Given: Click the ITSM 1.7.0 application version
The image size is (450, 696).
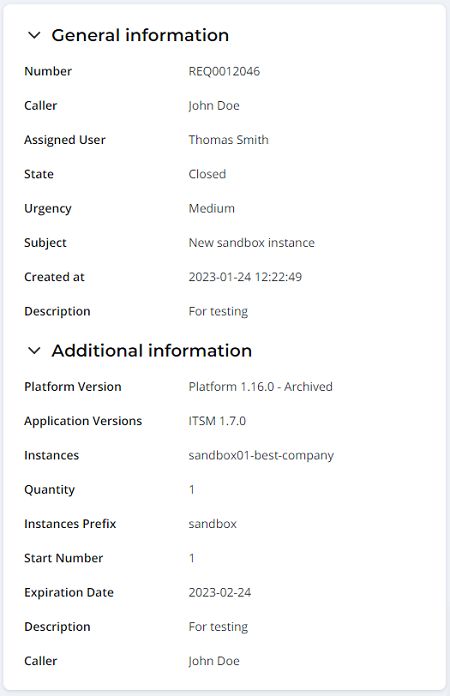Looking at the screenshot, I should click(217, 421).
